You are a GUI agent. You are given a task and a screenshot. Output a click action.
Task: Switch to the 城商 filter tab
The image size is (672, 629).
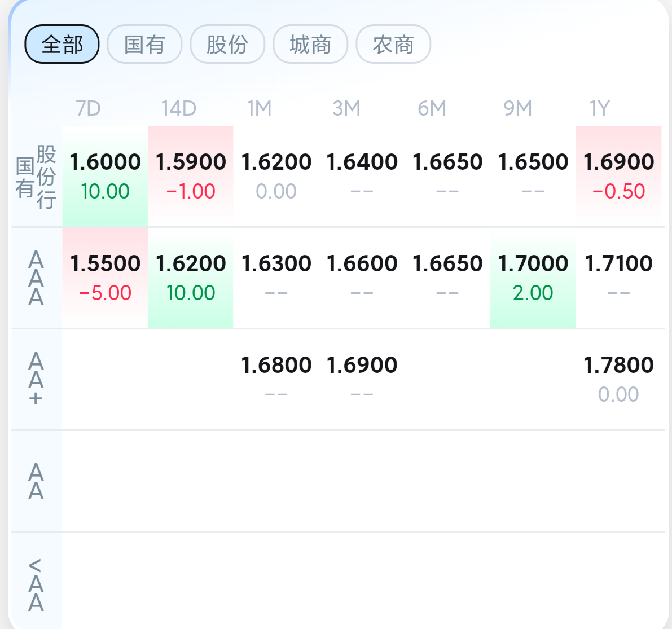point(310,44)
